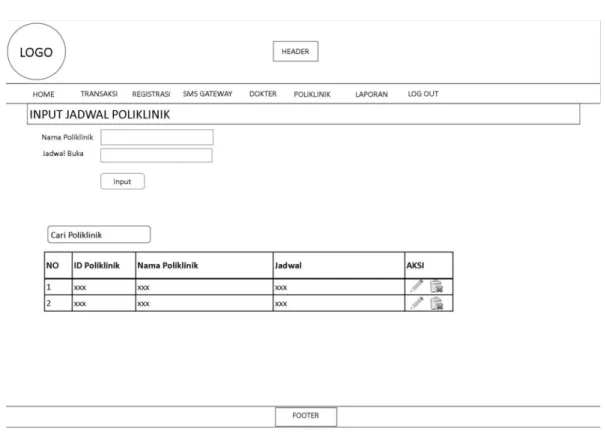Screen dimensions: 606x438
Task: Focus the Jadwal Buka input field
Action: tap(157, 155)
